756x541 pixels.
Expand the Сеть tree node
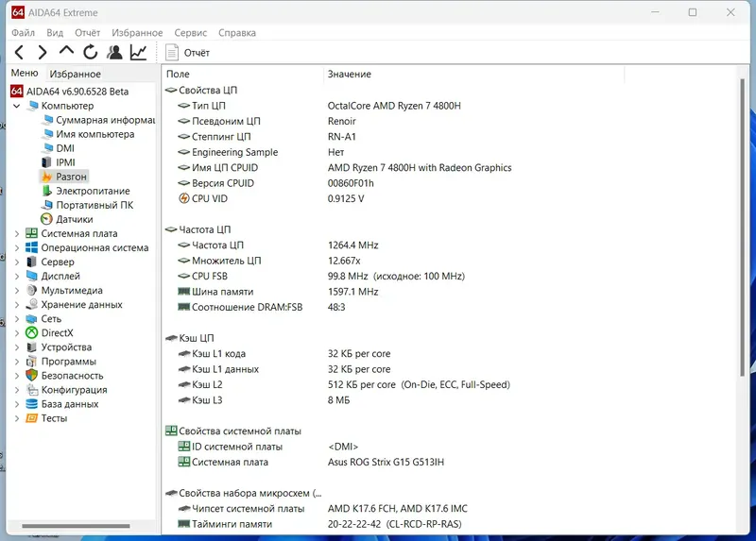click(x=17, y=319)
